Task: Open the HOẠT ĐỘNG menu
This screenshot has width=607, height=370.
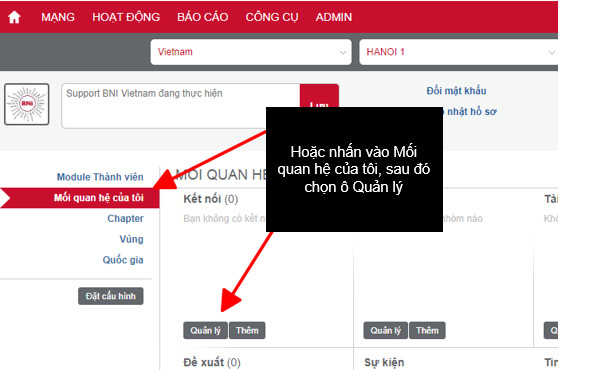Action: (x=126, y=17)
